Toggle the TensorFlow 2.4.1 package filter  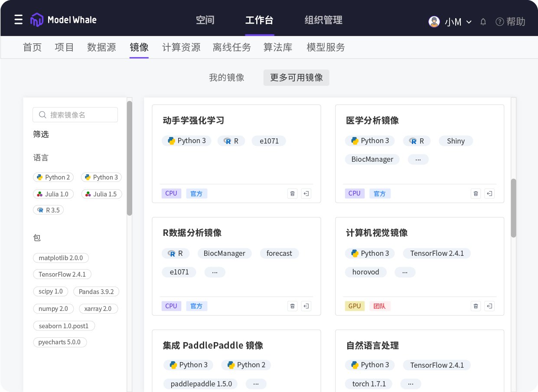(62, 274)
